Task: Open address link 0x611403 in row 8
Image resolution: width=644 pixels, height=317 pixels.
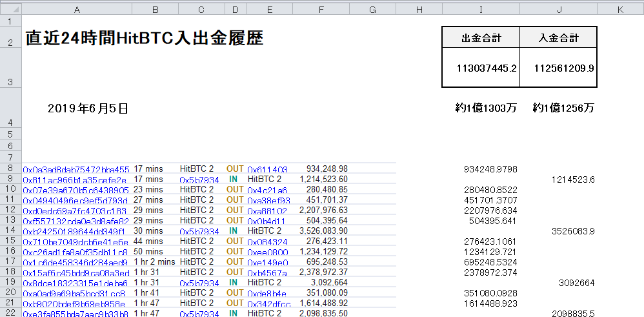Action: click(267, 169)
